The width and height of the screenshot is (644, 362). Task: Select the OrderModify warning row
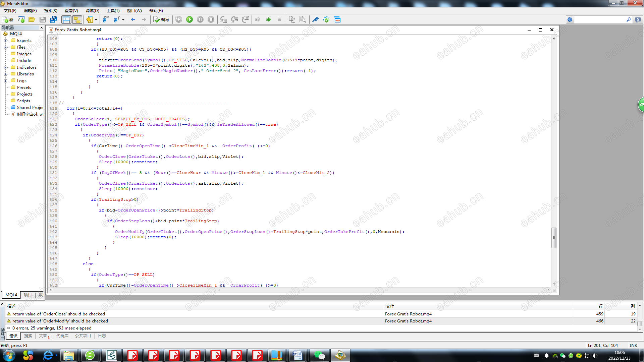pos(60,321)
